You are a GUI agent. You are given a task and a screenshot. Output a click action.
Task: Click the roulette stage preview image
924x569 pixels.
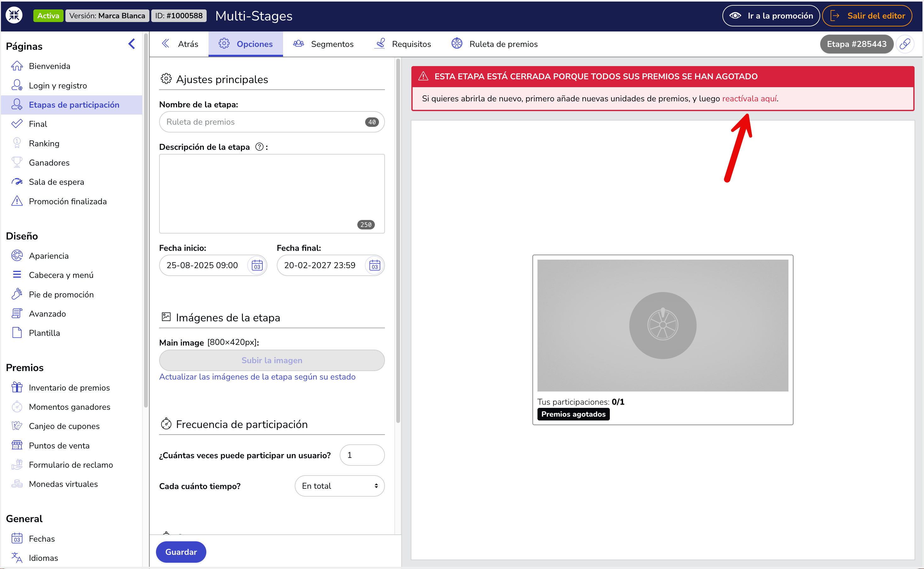coord(662,325)
